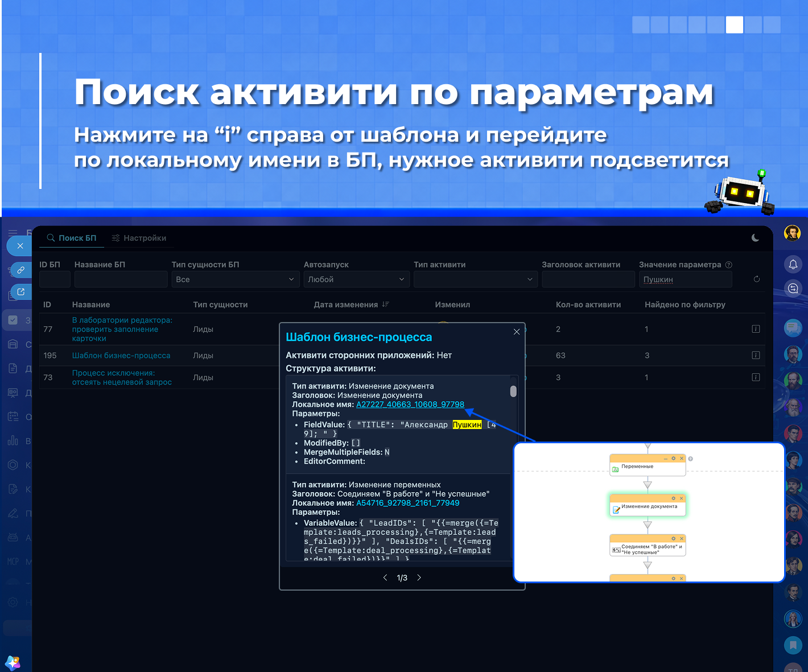Open the blue chat bubble icon in the right sidebar
Screen dimensions: 808x672
pyautogui.click(x=793, y=328)
